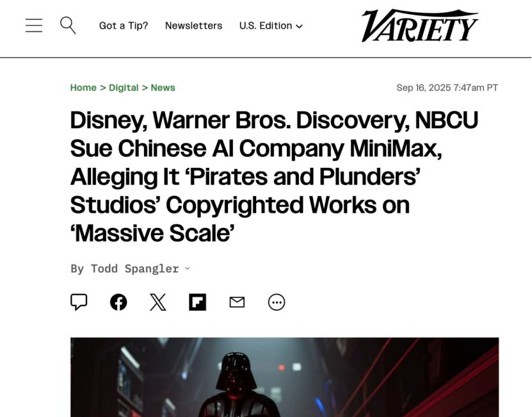Go to Variety homepage via logo
The width and height of the screenshot is (532, 417).
coord(420,26)
